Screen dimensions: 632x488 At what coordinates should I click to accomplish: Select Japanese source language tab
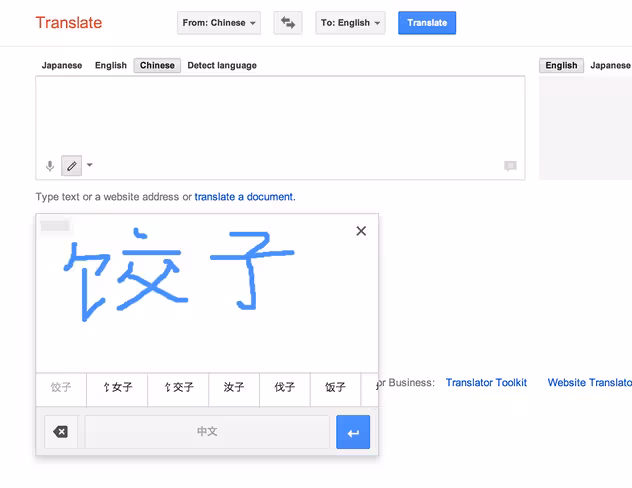point(62,65)
